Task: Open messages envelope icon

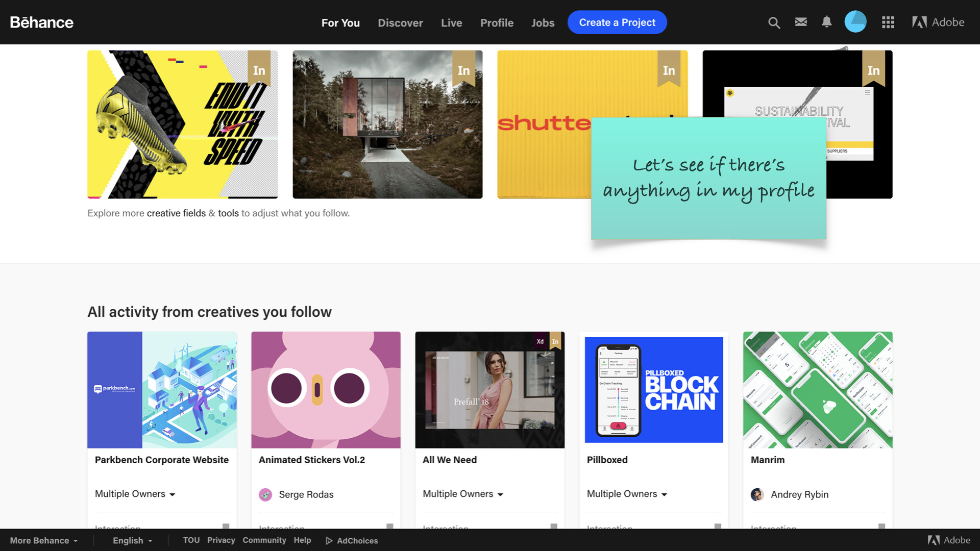Action: [x=801, y=22]
